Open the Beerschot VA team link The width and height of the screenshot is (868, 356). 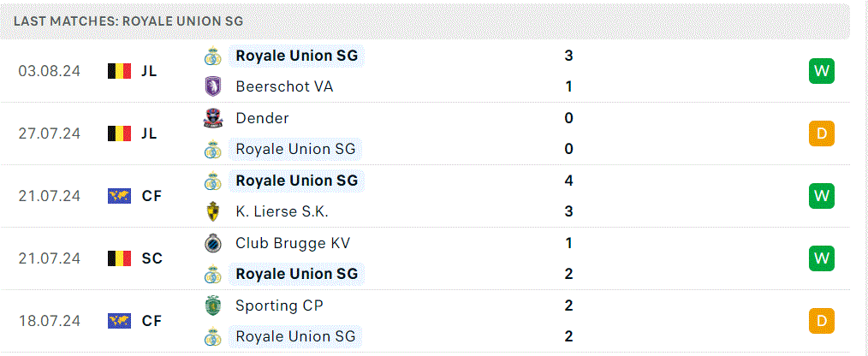point(284,87)
